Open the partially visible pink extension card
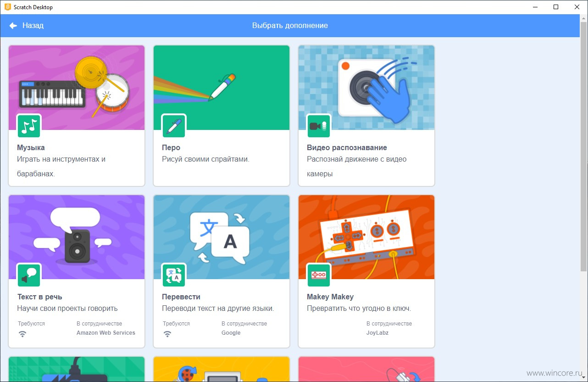Screen dimensions: 588x382 click(x=366, y=370)
